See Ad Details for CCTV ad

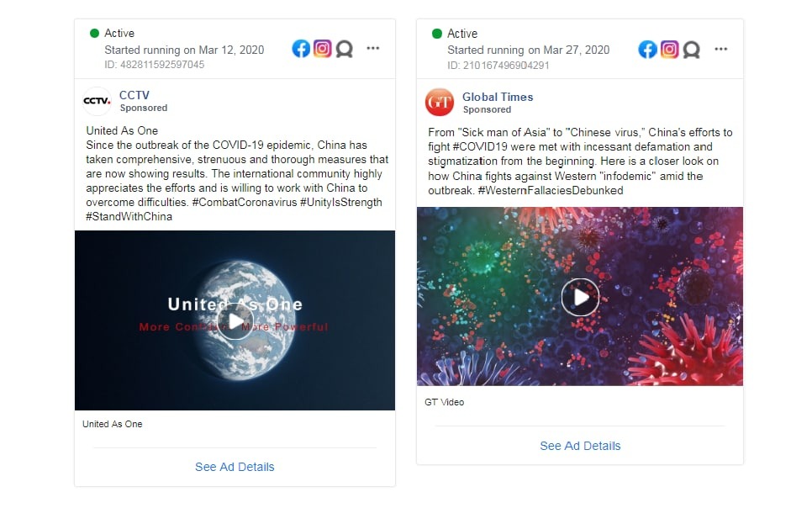coord(235,467)
